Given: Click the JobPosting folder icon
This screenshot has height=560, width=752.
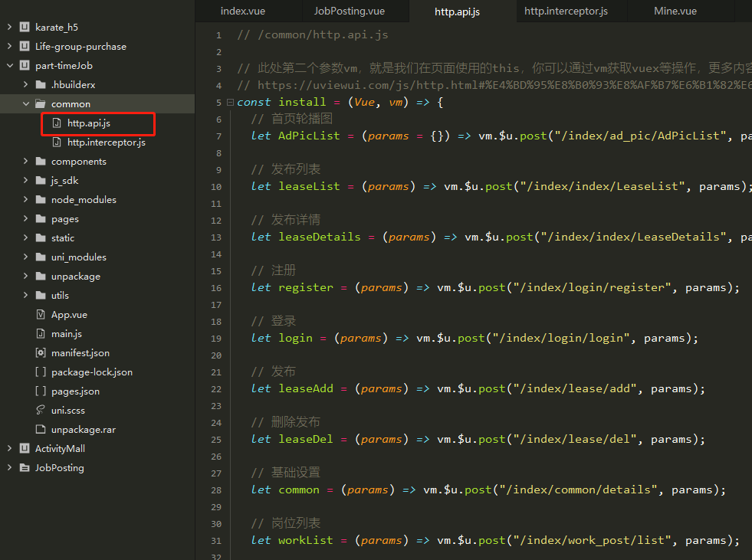Looking at the screenshot, I should pos(25,467).
